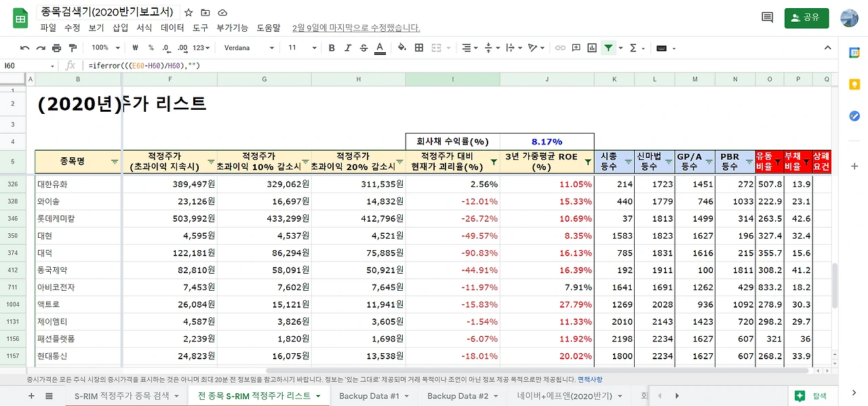Insert a chart
868x406 pixels.
(x=592, y=48)
